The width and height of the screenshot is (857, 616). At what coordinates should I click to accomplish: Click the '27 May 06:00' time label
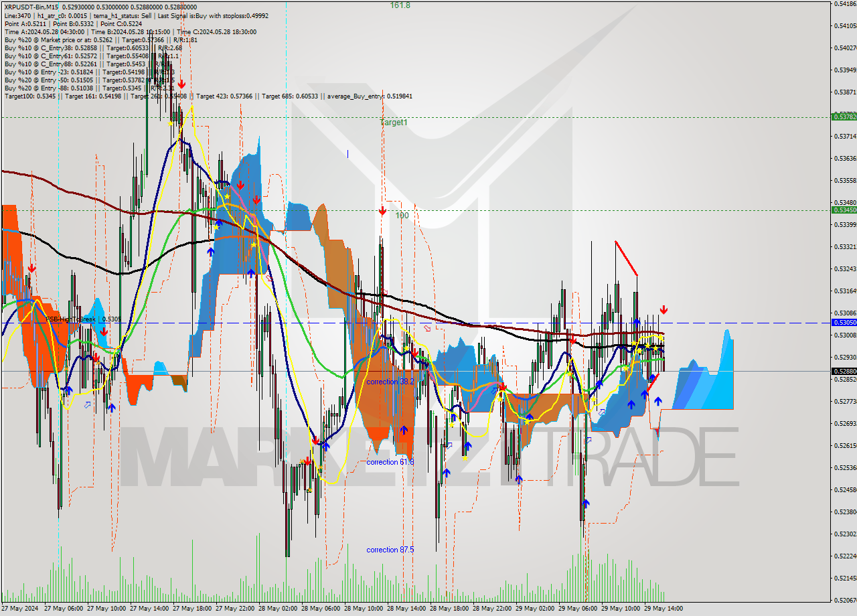pyautogui.click(x=64, y=609)
